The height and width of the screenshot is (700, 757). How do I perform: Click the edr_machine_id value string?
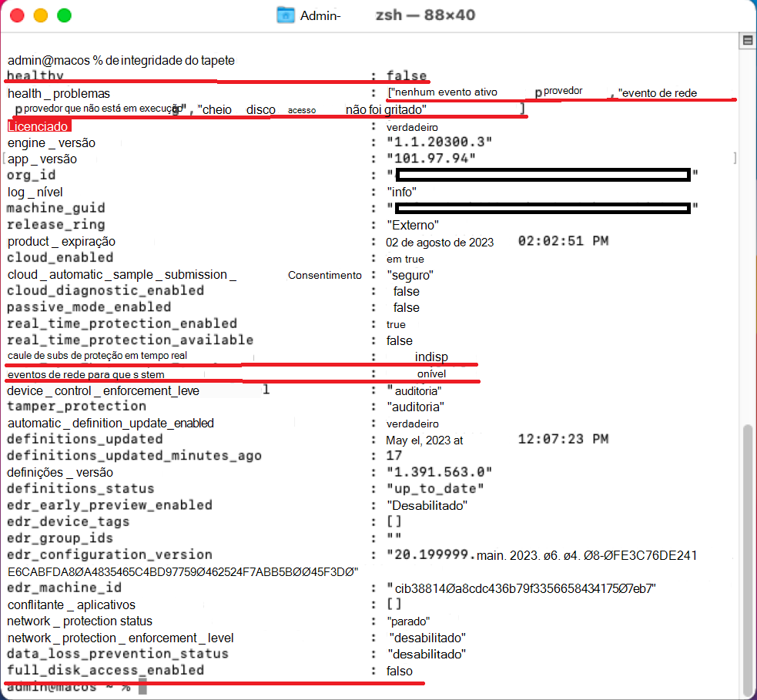click(521, 588)
